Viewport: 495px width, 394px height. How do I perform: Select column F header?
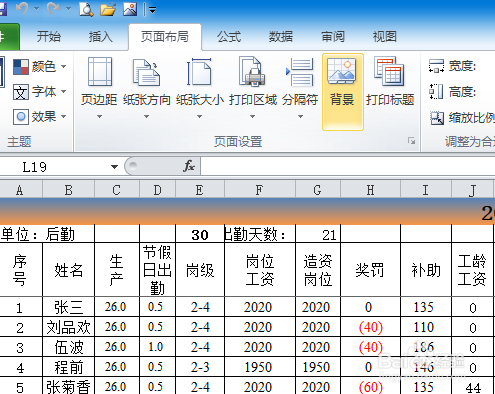coord(260,190)
